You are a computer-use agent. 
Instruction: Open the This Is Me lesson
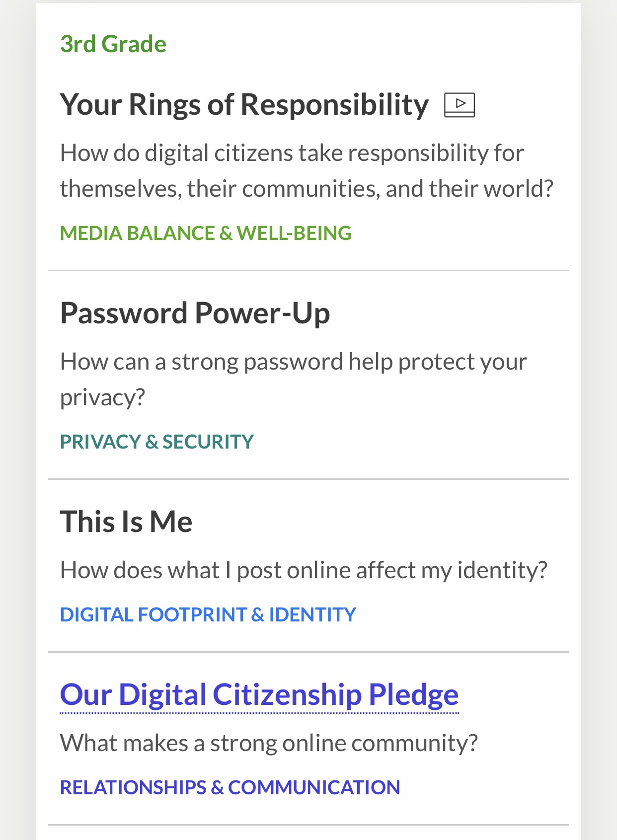point(126,522)
